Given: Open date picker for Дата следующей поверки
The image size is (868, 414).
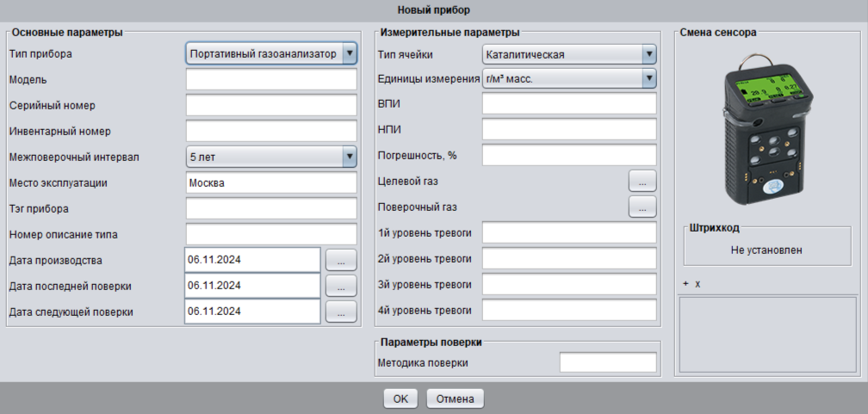Looking at the screenshot, I should coord(341,312).
